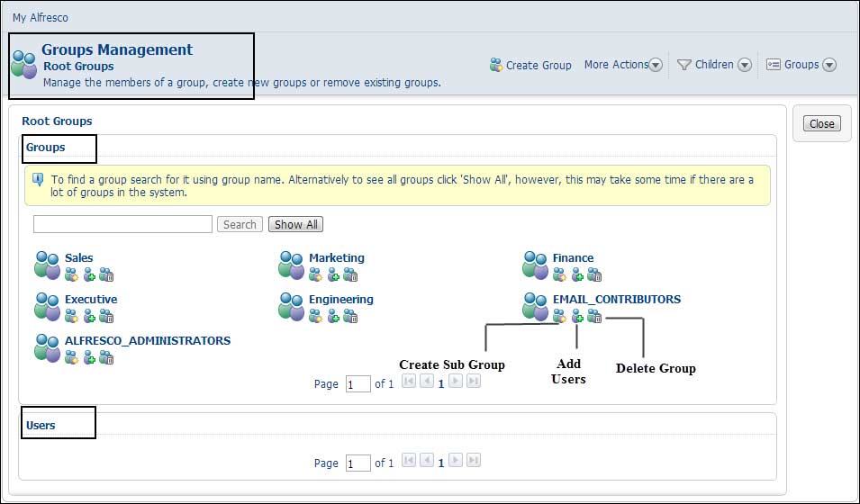This screenshot has height=504, width=860.
Task: Click the Close button
Action: (821, 123)
